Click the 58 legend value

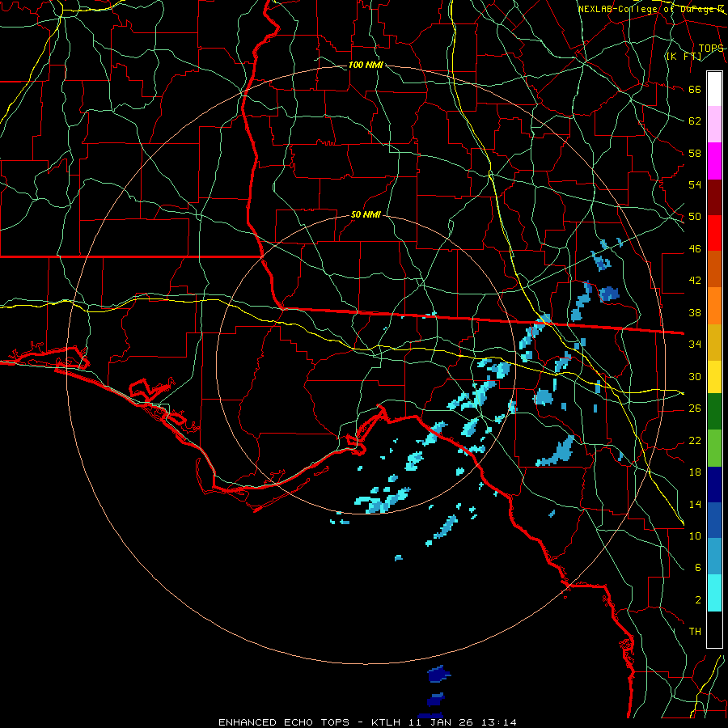695,153
